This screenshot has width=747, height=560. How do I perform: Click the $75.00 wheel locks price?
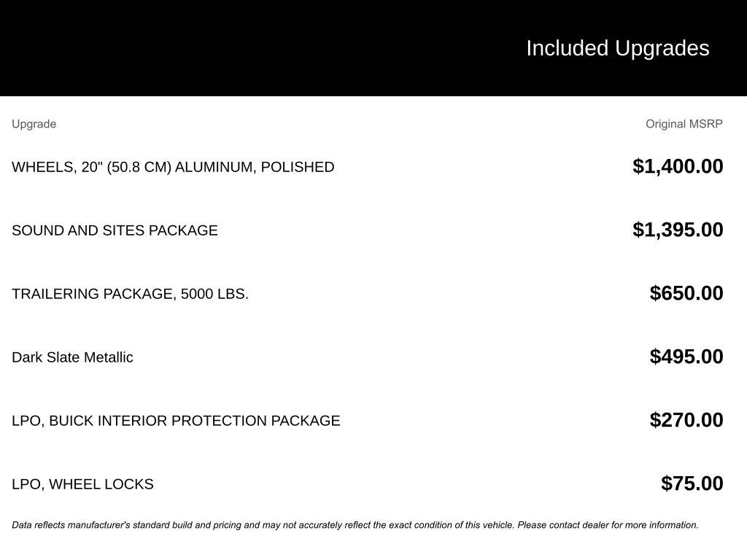[x=692, y=483]
